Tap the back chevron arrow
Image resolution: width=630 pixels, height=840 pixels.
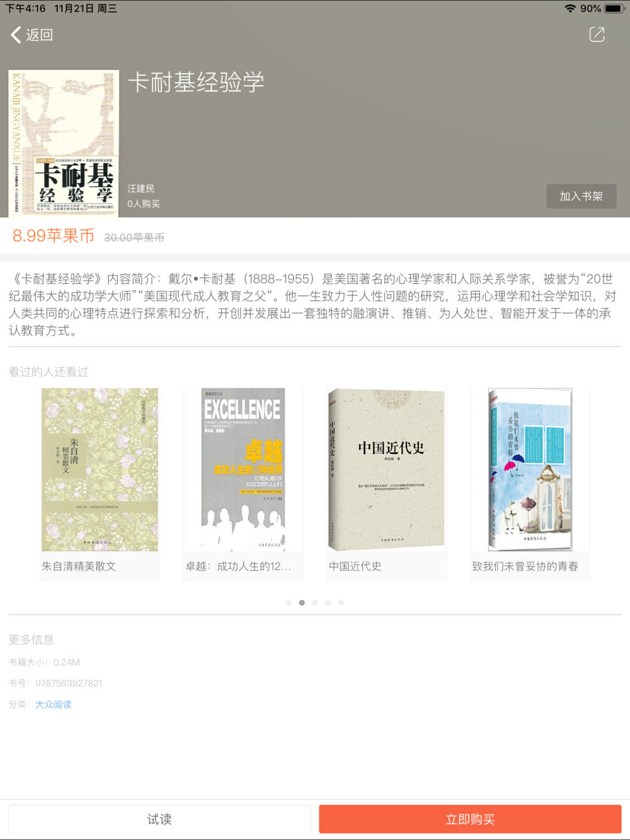coord(16,35)
